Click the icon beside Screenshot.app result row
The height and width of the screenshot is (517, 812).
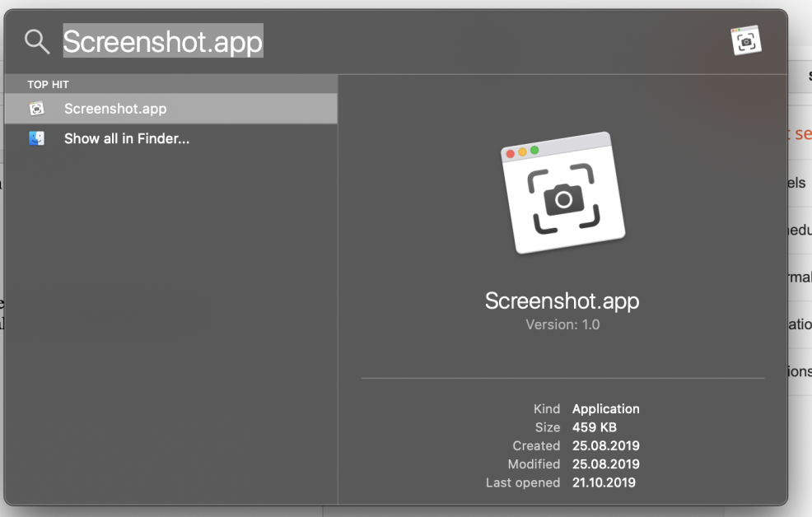[37, 109]
